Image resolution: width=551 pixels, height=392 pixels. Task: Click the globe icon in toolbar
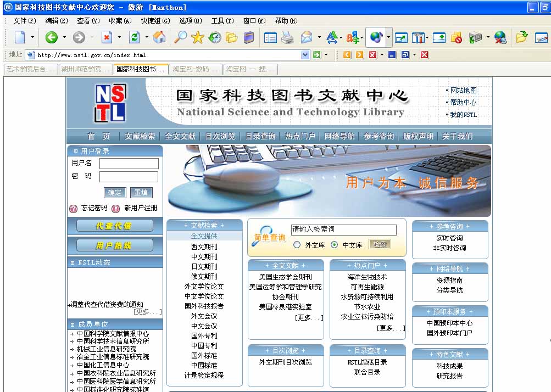click(376, 37)
